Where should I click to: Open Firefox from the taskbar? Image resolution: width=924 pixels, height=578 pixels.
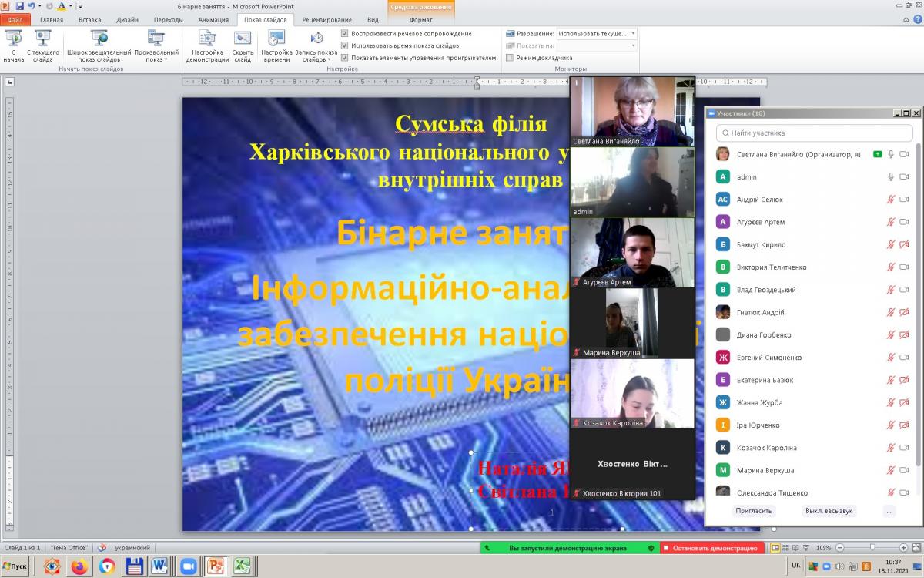tap(79, 566)
